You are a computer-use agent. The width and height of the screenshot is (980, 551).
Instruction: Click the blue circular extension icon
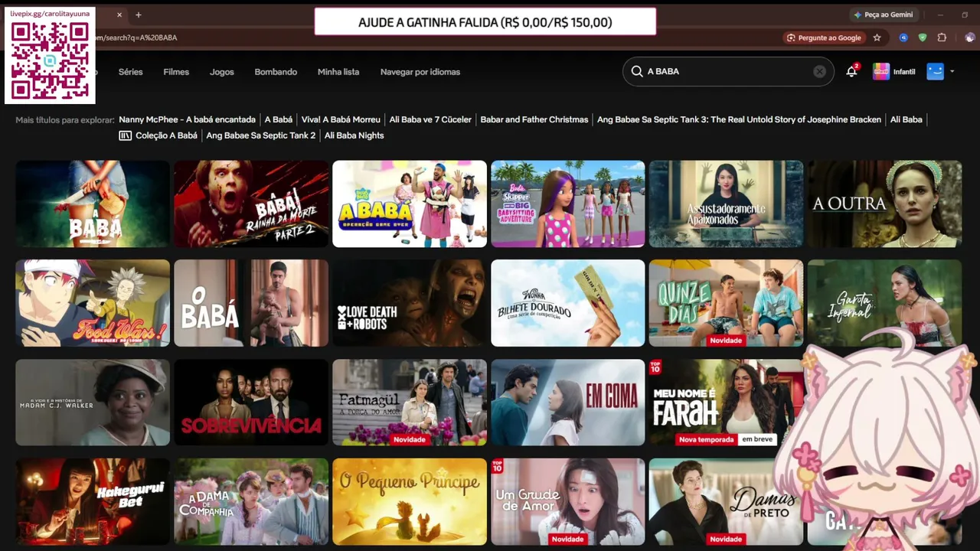coord(903,37)
